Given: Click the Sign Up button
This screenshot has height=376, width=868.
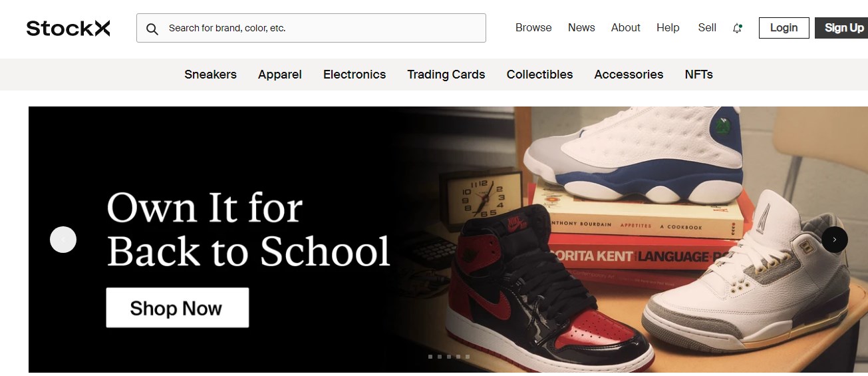Looking at the screenshot, I should (843, 28).
